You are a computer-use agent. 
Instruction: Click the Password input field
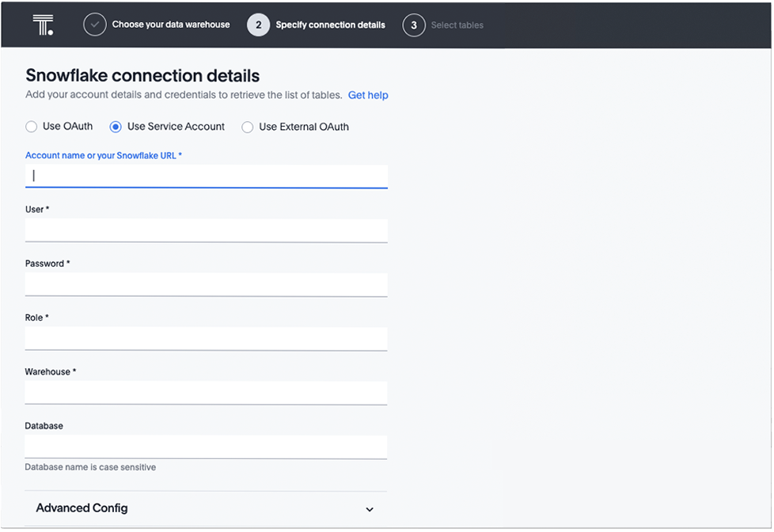click(x=206, y=284)
